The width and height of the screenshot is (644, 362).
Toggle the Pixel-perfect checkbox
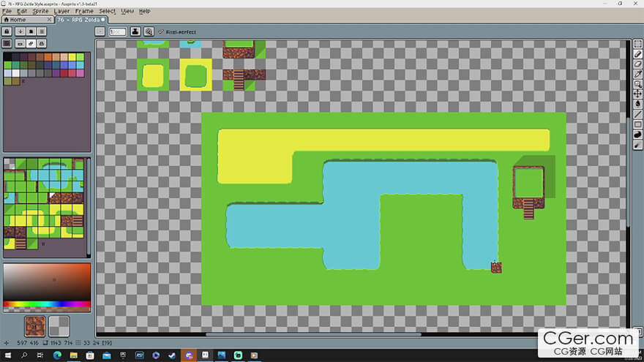pyautogui.click(x=161, y=32)
